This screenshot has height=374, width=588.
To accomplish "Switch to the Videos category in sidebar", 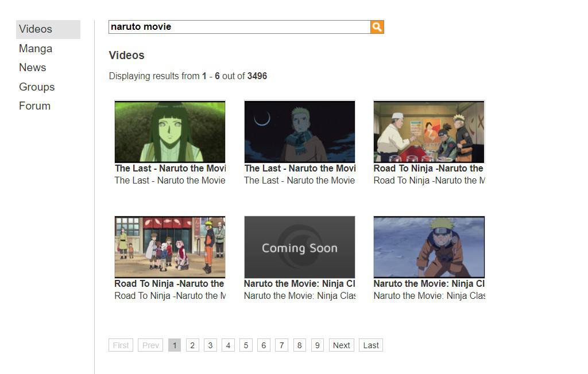I will [48, 29].
